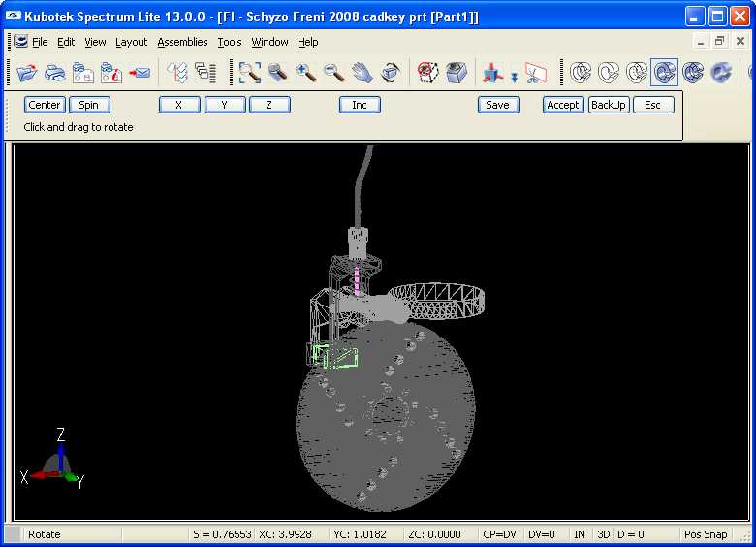Click the Zoom Window tool icon
Viewport: 756px width, 547px height.
click(250, 73)
